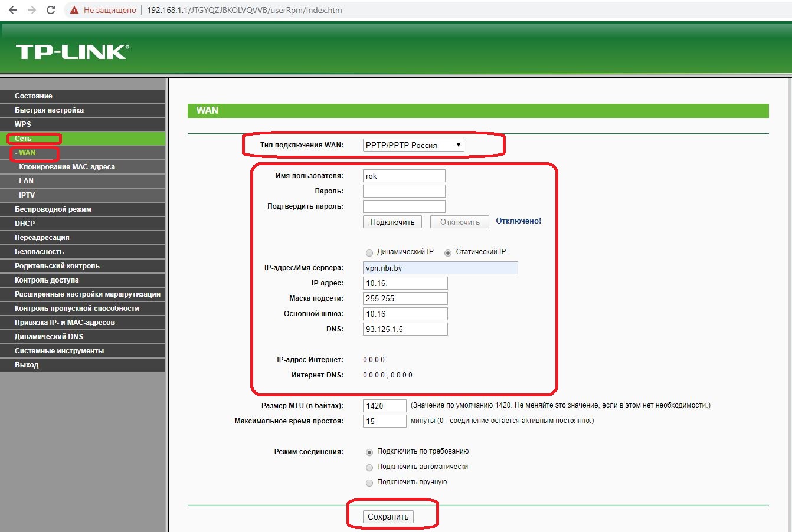Go back with the browser back arrow
The image size is (792, 532).
(12, 10)
